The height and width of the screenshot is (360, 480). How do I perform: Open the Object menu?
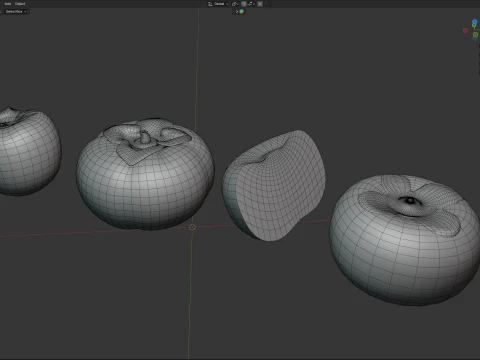coord(20,4)
